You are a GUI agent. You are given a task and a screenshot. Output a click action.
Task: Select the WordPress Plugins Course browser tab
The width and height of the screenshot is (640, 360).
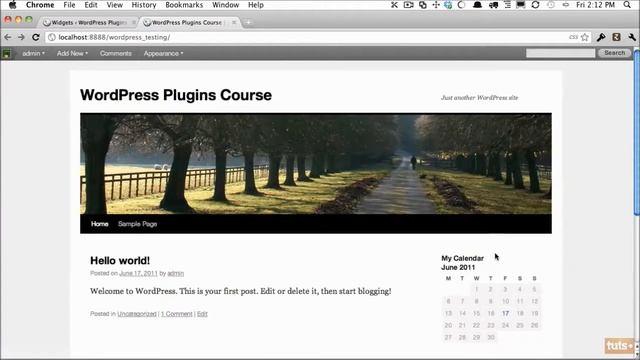[188, 22]
